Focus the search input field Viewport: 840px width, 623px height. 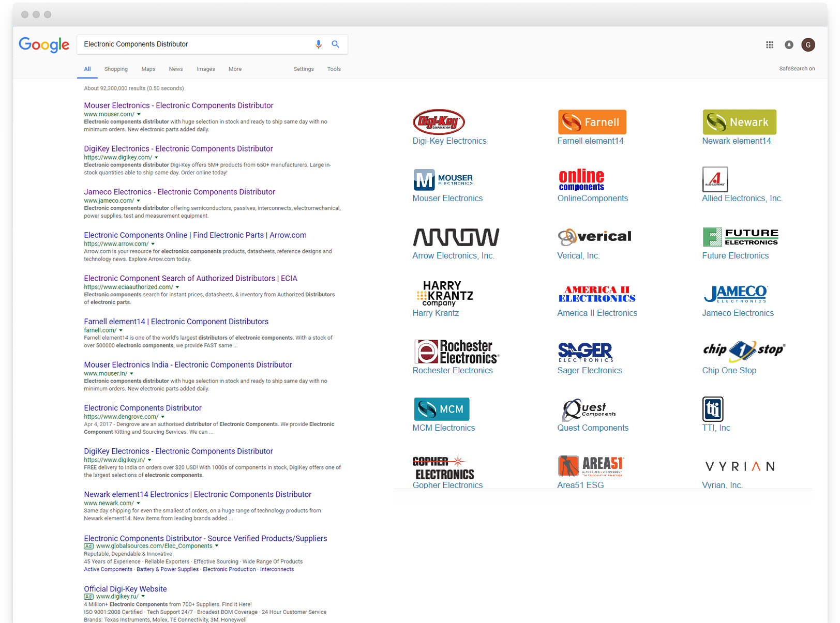[x=197, y=44]
